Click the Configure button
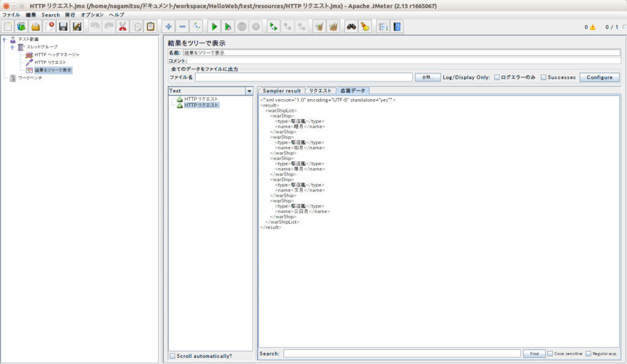The height and width of the screenshot is (364, 627). 599,78
